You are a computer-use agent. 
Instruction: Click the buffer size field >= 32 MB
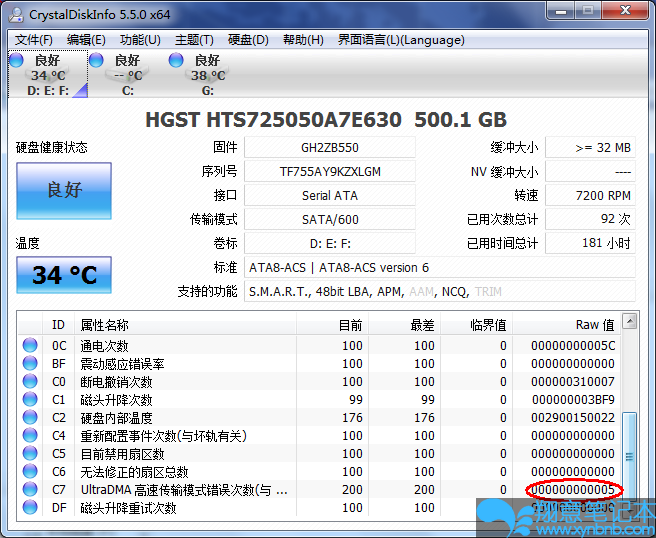tap(590, 147)
